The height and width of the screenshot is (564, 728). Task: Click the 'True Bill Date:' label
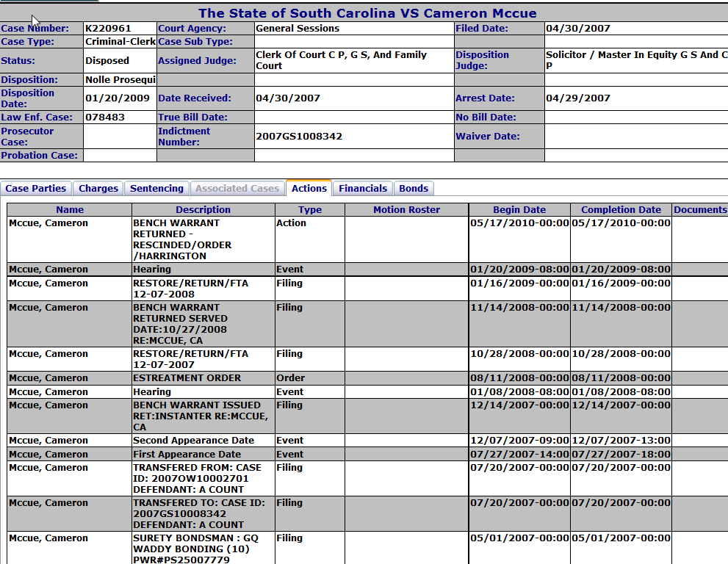[x=192, y=117]
